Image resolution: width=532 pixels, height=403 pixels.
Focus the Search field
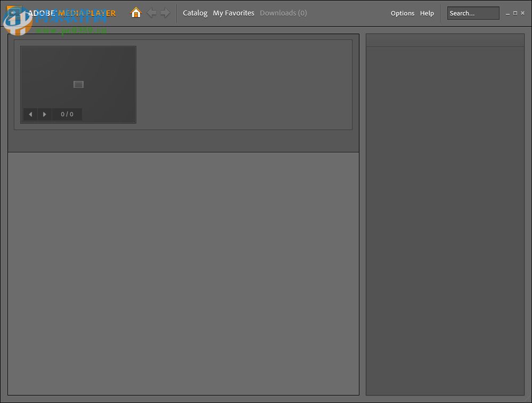(473, 13)
